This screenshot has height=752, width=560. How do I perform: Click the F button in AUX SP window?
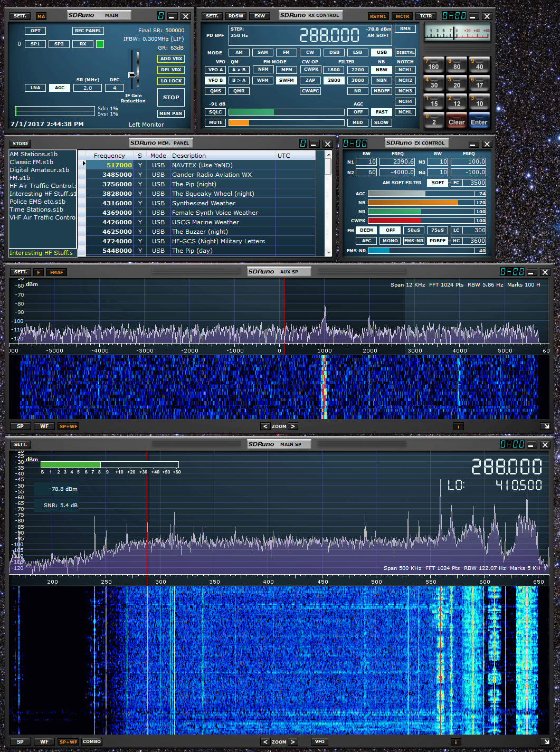(39, 272)
